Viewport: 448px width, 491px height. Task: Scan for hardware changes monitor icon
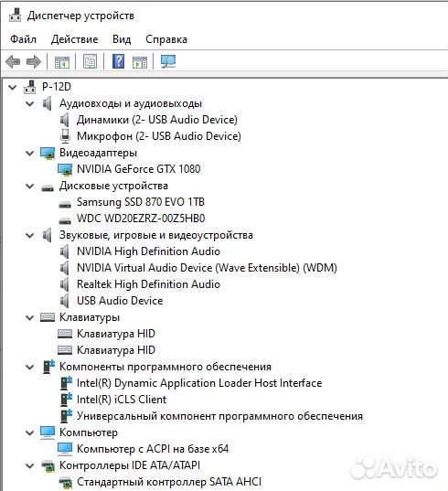click(x=168, y=61)
